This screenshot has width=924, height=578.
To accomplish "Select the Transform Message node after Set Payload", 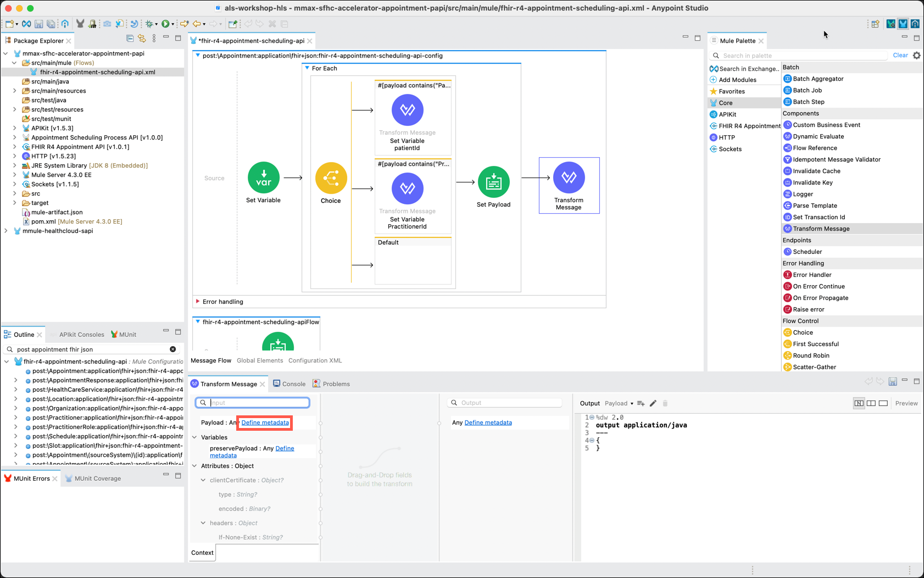I will point(569,178).
